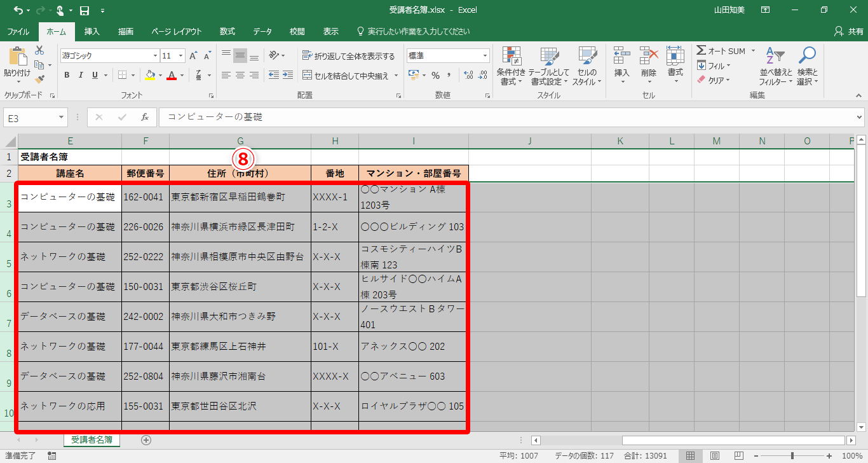Viewport: 868px width, 463px height.
Task: Click the Cut scissors icon
Action: (x=39, y=50)
